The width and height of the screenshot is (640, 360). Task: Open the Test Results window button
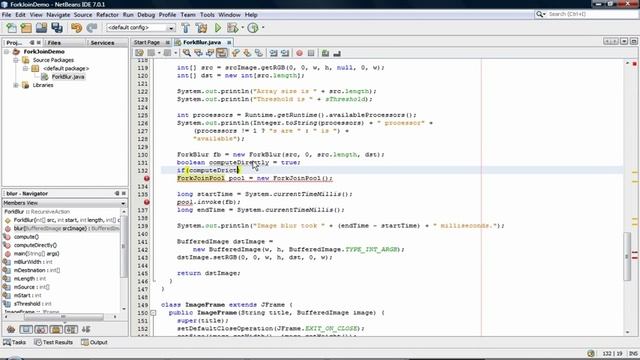pos(54,342)
